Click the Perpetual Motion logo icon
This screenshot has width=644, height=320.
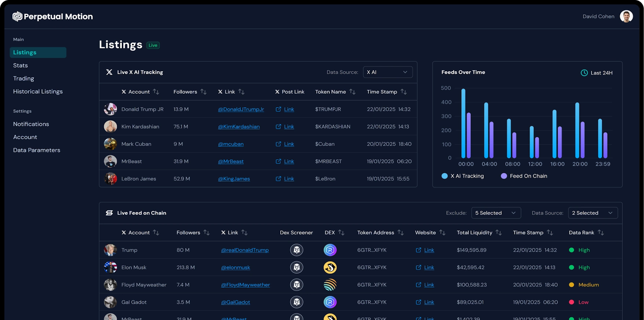17,17
